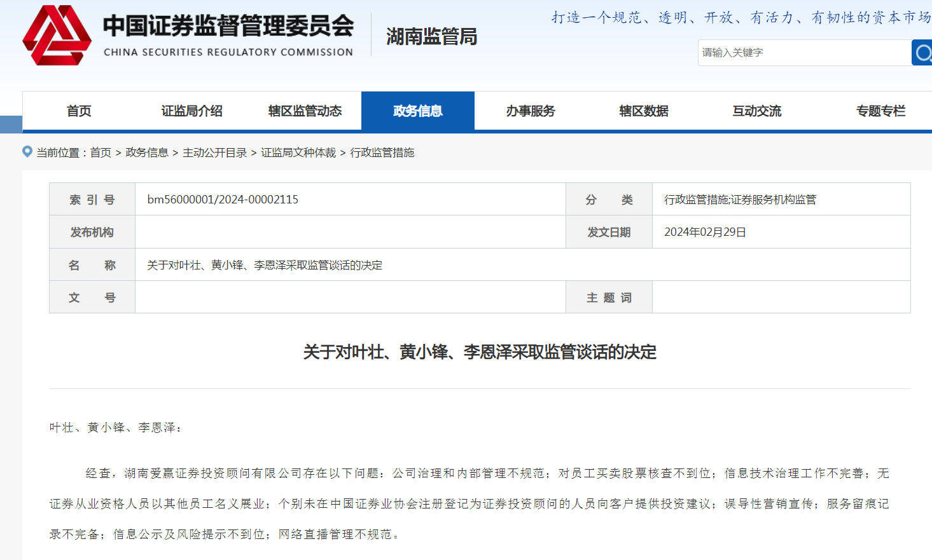Select the 政务信息 navigation tab
This screenshot has width=932, height=560.
pyautogui.click(x=417, y=111)
